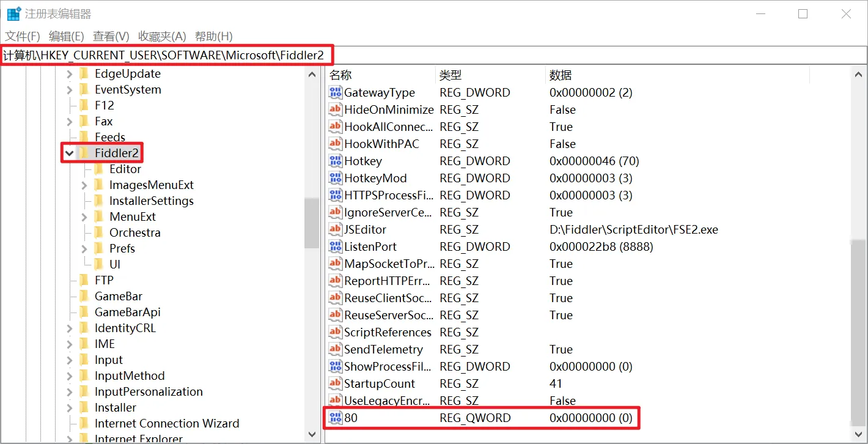Click the tree pane scroll-up arrow
Screen dimensions: 868x444
pyautogui.click(x=312, y=75)
